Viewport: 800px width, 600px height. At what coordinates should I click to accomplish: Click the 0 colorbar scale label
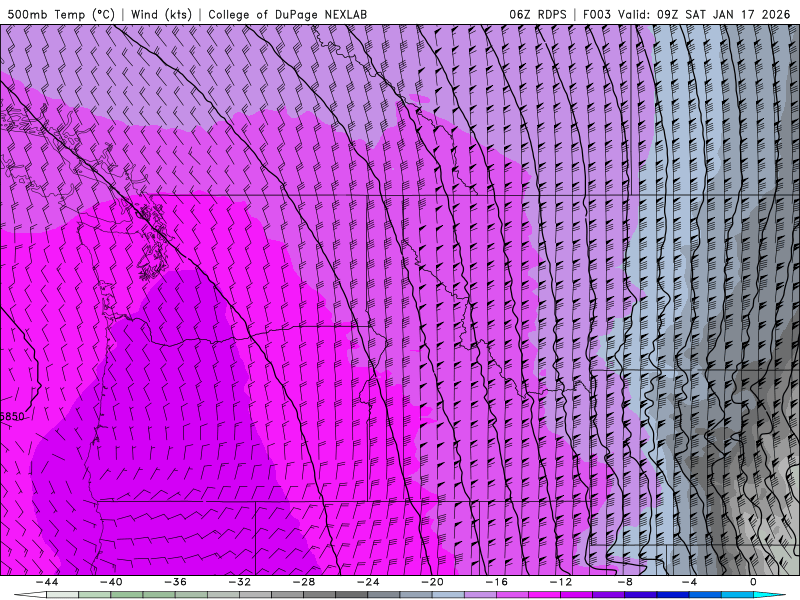tap(753, 582)
